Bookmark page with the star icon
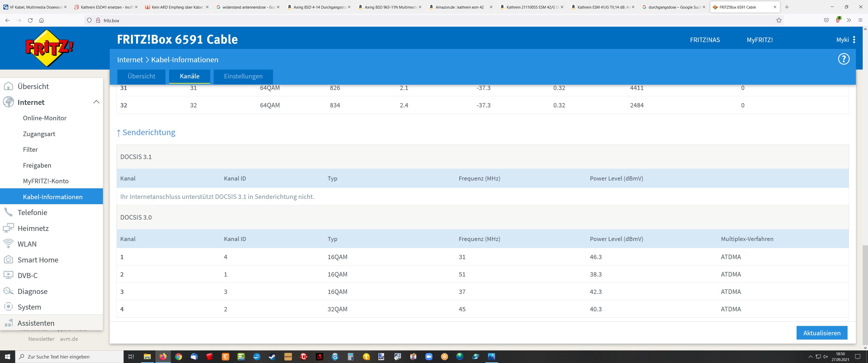The width and height of the screenshot is (868, 363). 779,20
